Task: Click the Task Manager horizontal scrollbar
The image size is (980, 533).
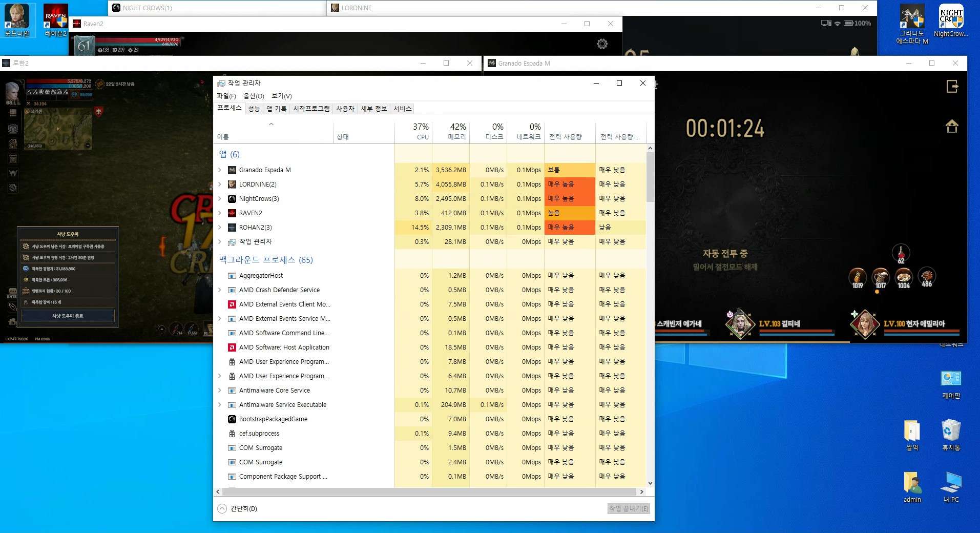Action: pyautogui.click(x=429, y=492)
